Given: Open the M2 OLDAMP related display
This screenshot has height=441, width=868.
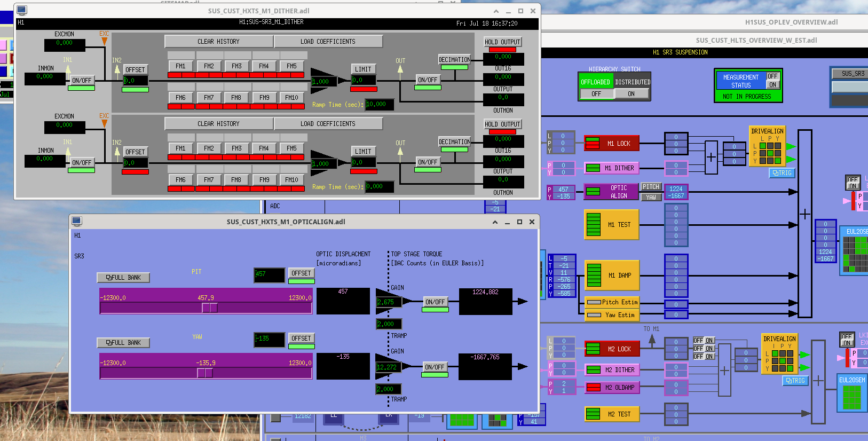Looking at the screenshot, I should tap(612, 388).
